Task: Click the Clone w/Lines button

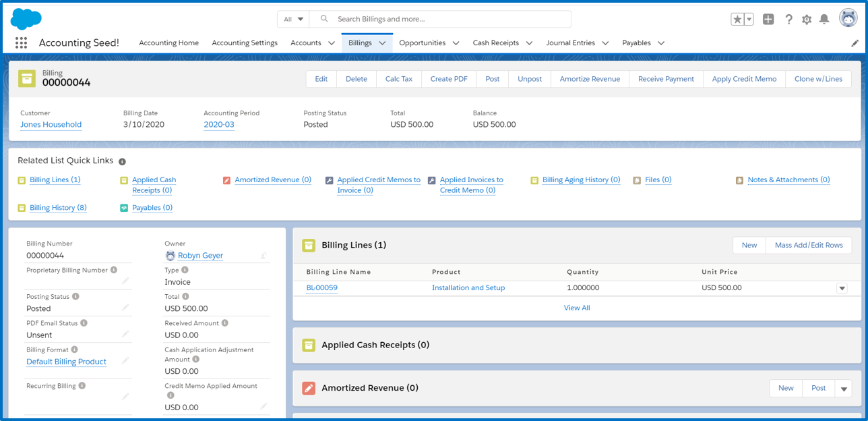Action: point(818,79)
